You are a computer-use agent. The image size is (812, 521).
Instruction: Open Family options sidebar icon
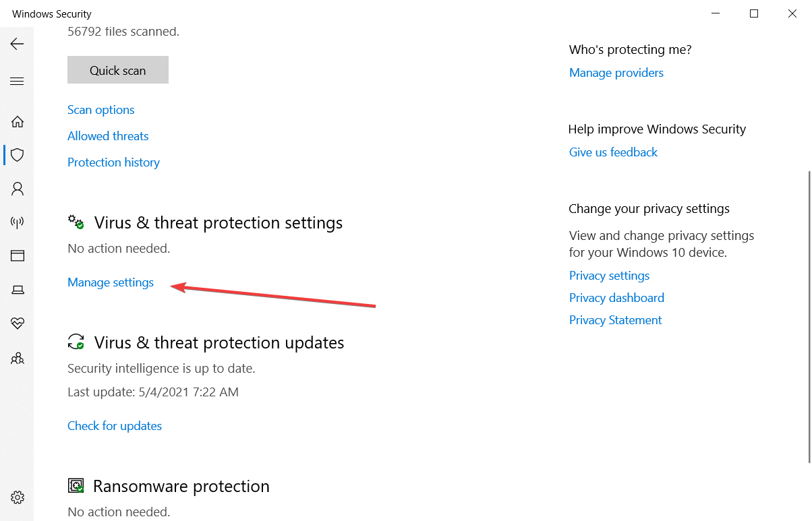pyautogui.click(x=18, y=358)
